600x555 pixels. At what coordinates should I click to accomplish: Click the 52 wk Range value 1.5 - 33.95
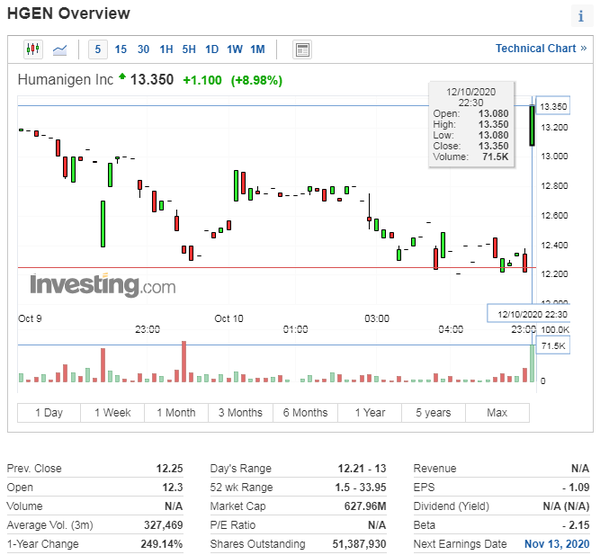(x=361, y=487)
